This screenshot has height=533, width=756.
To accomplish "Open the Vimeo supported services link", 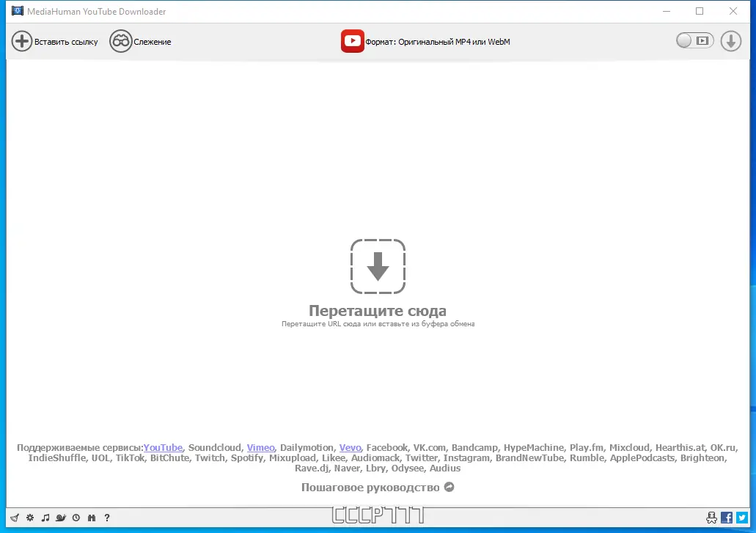I will [x=260, y=447].
